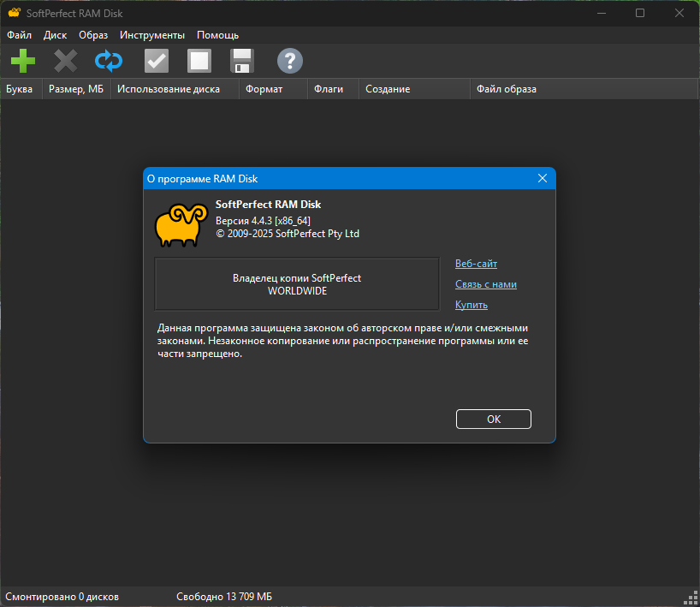Open the Инструменты menu

point(152,35)
